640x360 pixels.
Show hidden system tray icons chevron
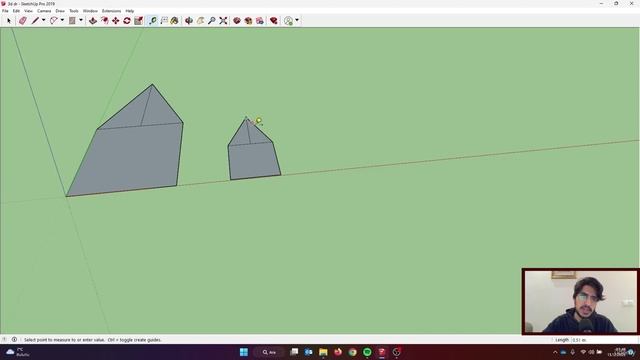[x=555, y=352]
